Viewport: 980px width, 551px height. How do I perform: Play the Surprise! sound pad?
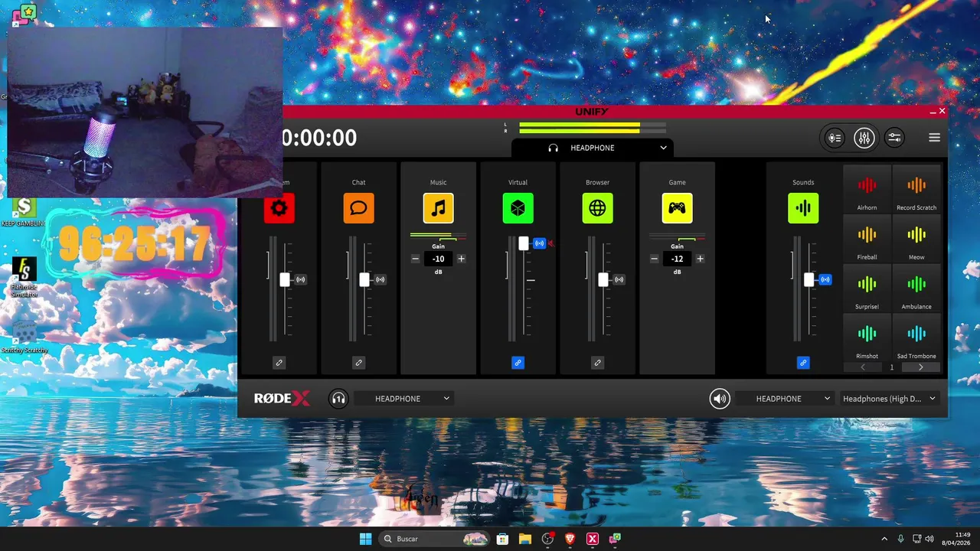click(867, 289)
